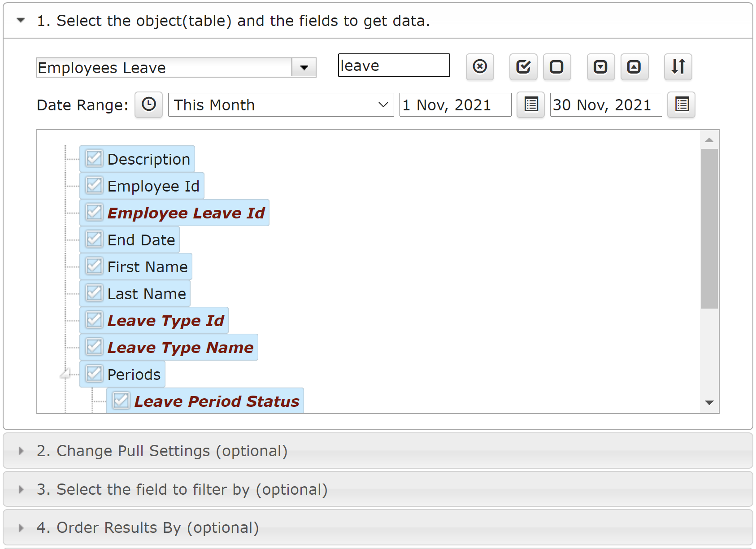Check all fields using the checkmark icon
This screenshot has height=549, width=756.
point(523,67)
